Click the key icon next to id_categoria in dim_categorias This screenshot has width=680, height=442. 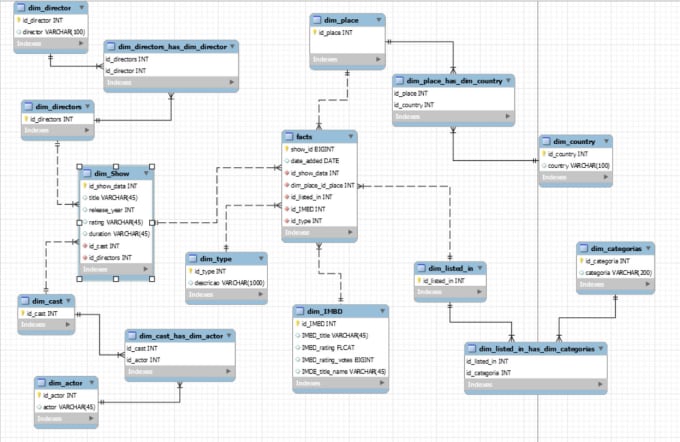[582, 261]
